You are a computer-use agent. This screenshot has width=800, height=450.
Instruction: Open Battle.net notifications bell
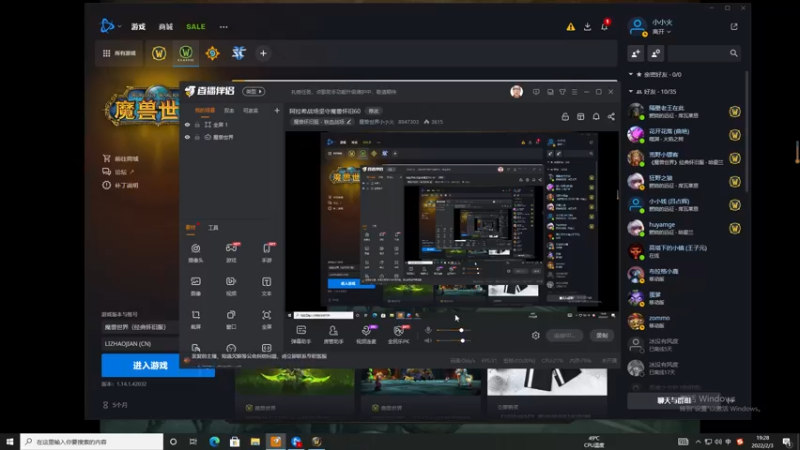(x=605, y=27)
